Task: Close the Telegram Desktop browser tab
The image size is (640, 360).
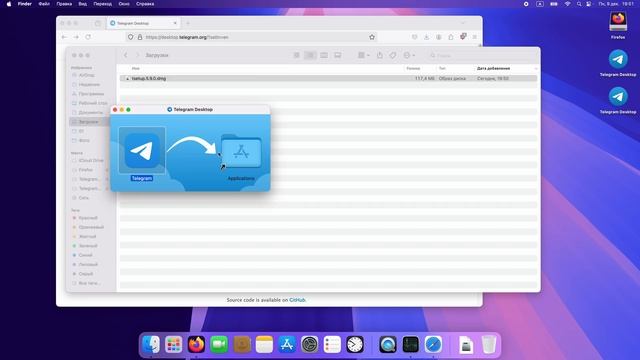Action: (175, 23)
